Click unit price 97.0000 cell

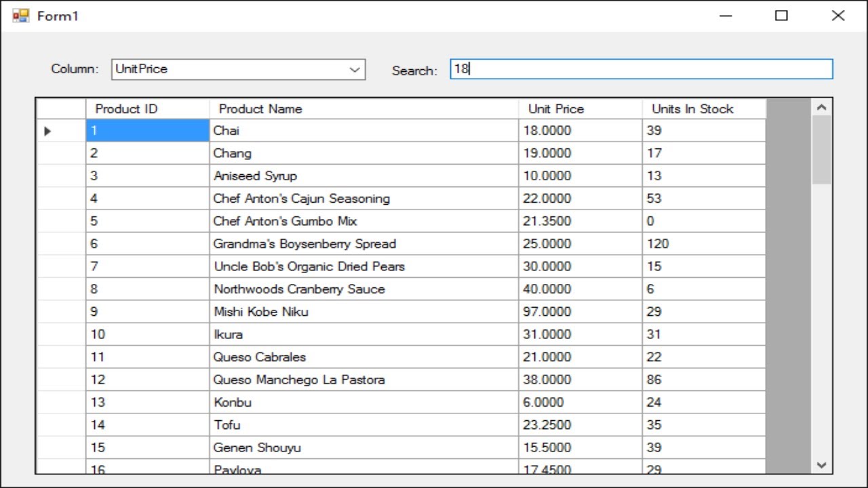pyautogui.click(x=580, y=312)
